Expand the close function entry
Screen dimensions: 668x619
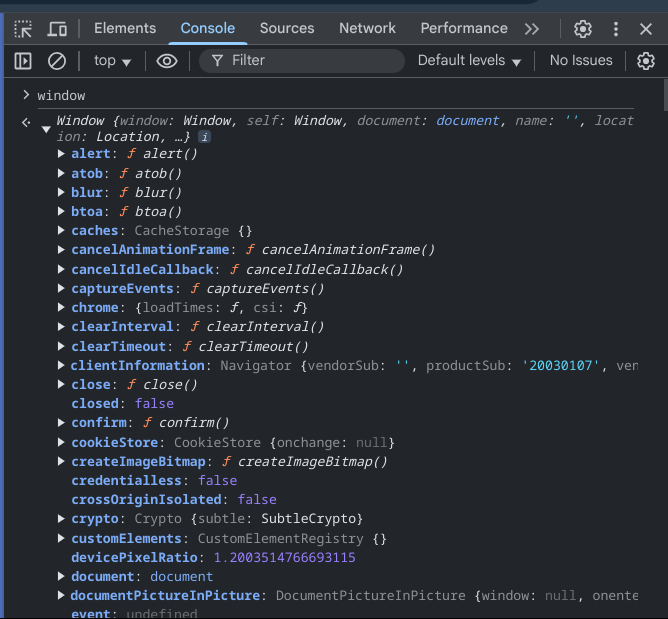click(61, 384)
